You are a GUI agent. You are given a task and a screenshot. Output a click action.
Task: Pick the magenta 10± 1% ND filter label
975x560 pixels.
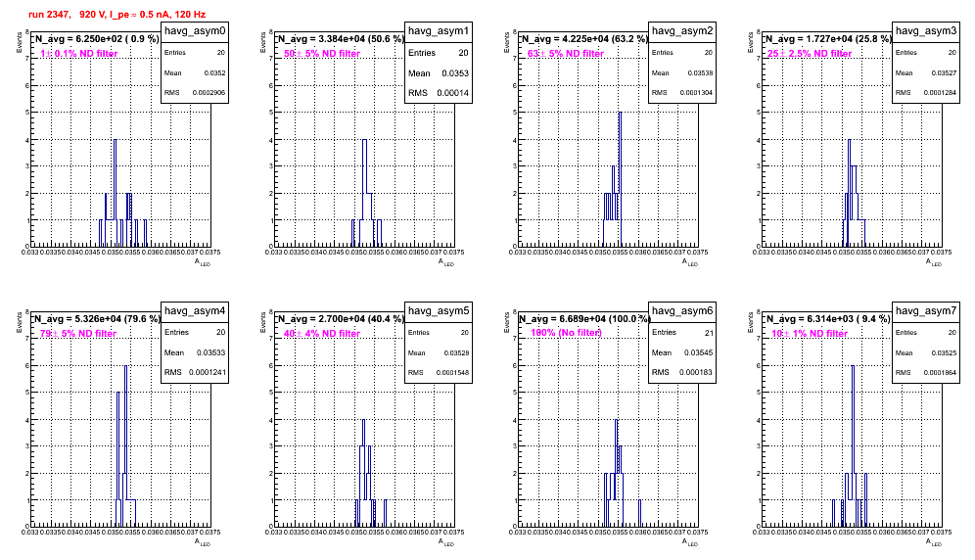pyautogui.click(x=810, y=334)
